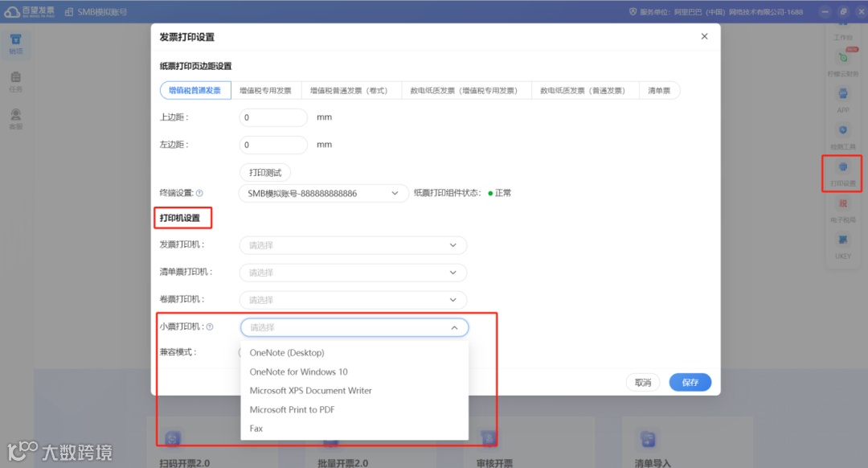Choose Microsoft Print to PDF option
868x468 pixels.
354,409
